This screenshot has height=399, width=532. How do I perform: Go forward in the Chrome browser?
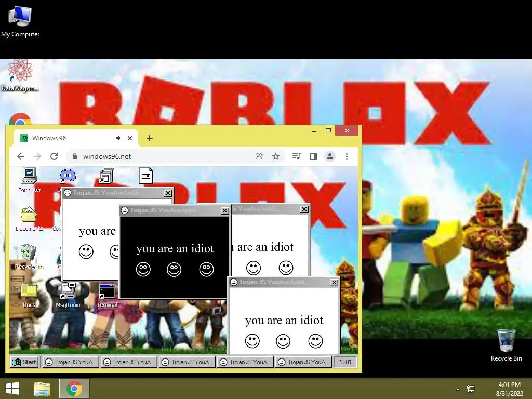click(37, 156)
